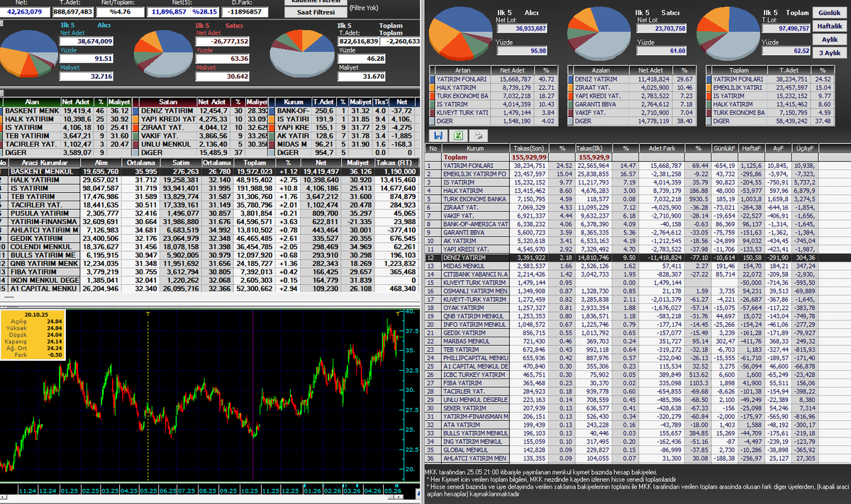The height and width of the screenshot is (504, 851).
Task: Select QNB YATIRIM MENK row in left table
Action: coord(208,263)
